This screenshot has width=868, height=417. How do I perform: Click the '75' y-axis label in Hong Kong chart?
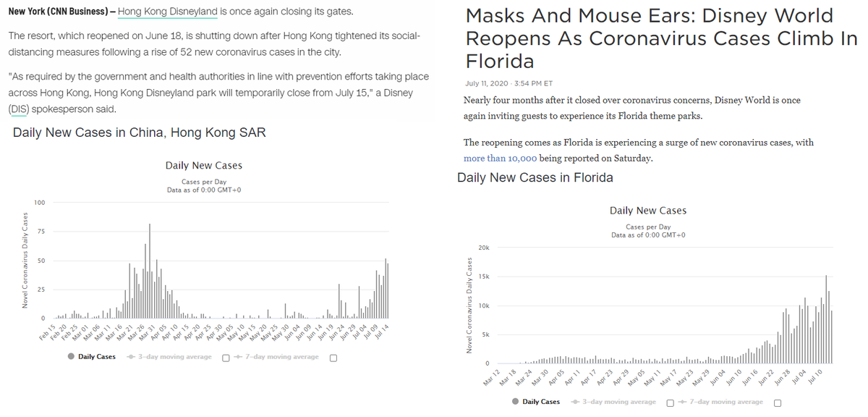pos(41,232)
